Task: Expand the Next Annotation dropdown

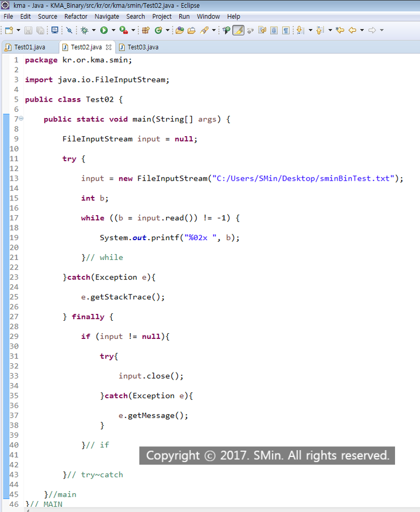Action: [310, 30]
